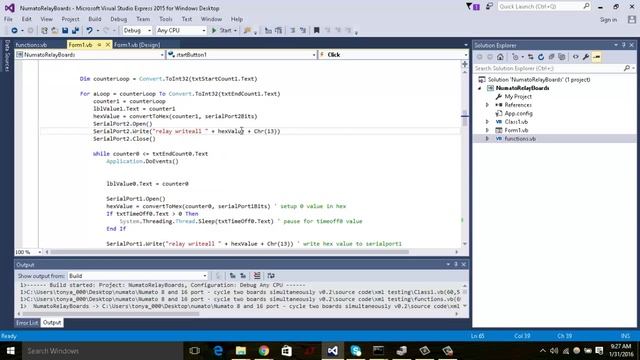The image size is (640, 360).
Task: Click the Start debugging button
Action: pyautogui.click(x=223, y=31)
